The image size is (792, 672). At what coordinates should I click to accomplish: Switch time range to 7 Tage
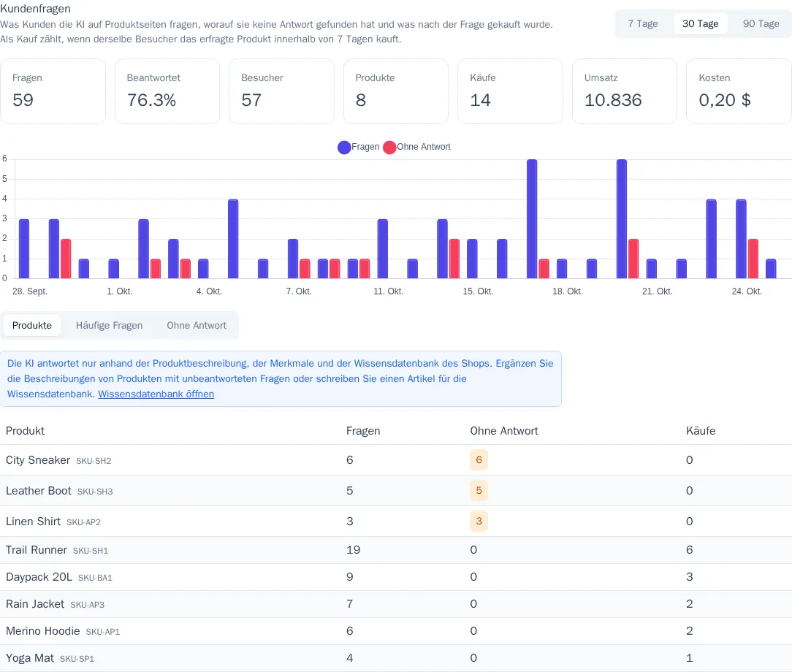pyautogui.click(x=642, y=23)
